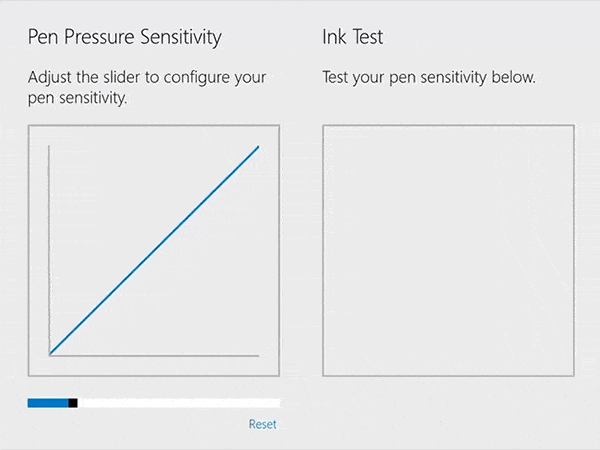Click 'Test your pen sensitivity below' text
Image resolution: width=600 pixels, height=450 pixels.
pyautogui.click(x=430, y=77)
